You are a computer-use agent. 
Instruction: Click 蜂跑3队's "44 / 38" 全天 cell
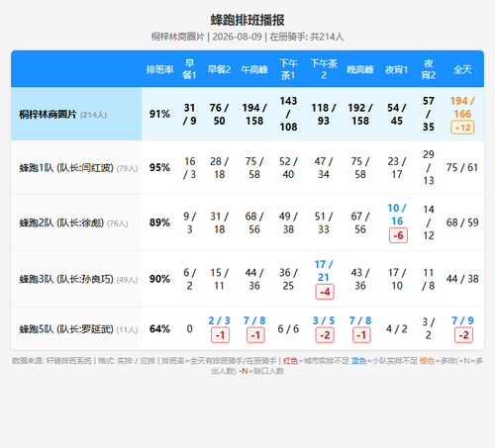pyautogui.click(x=462, y=279)
